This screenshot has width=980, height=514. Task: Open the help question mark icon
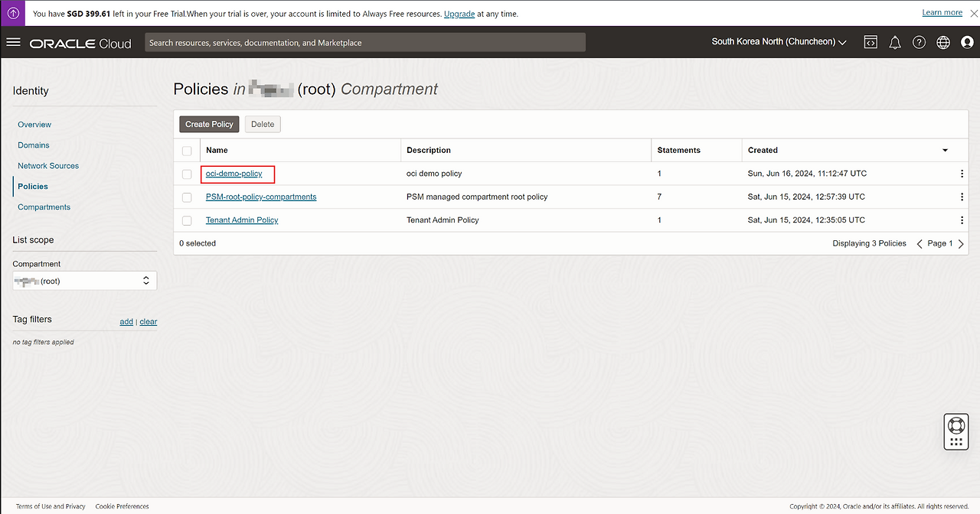[x=920, y=43]
